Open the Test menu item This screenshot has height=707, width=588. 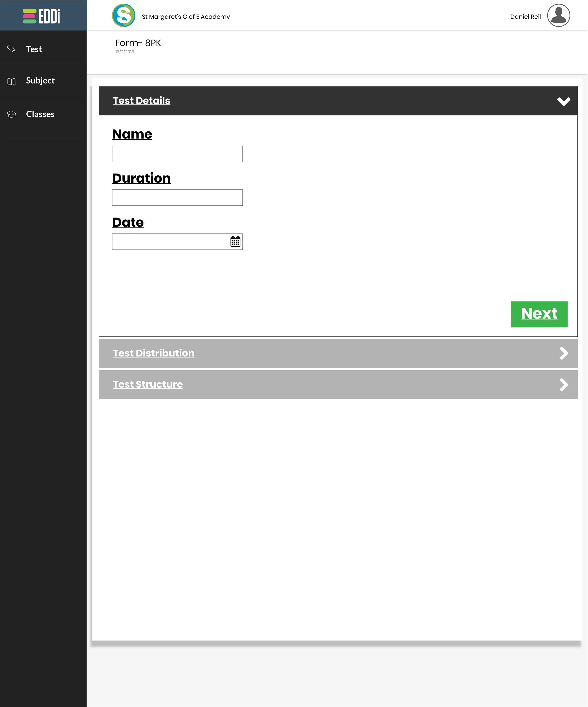coord(34,49)
